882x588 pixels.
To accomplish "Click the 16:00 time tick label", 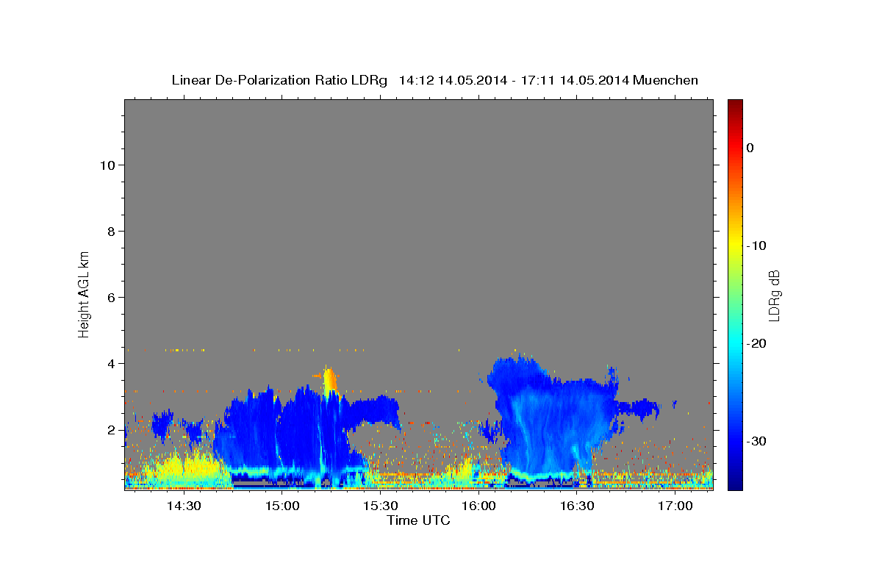I will [x=478, y=506].
